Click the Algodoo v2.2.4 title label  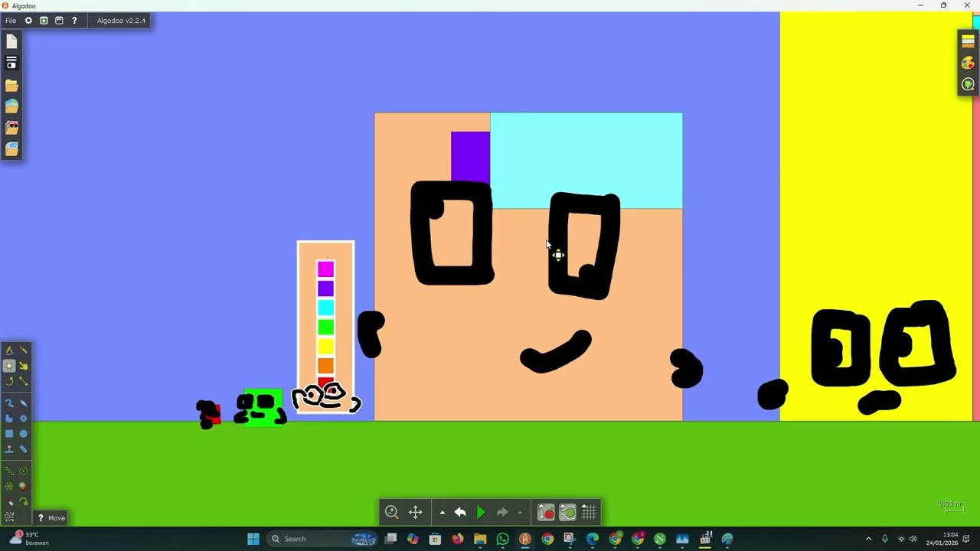(x=121, y=21)
